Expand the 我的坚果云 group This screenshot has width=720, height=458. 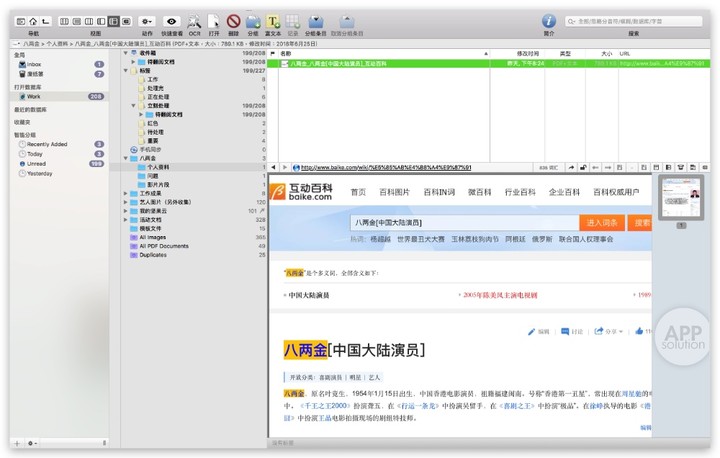[x=125, y=211]
